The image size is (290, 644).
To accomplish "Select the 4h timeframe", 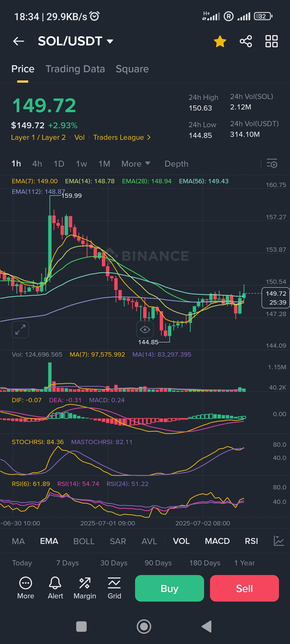I will click(x=37, y=164).
